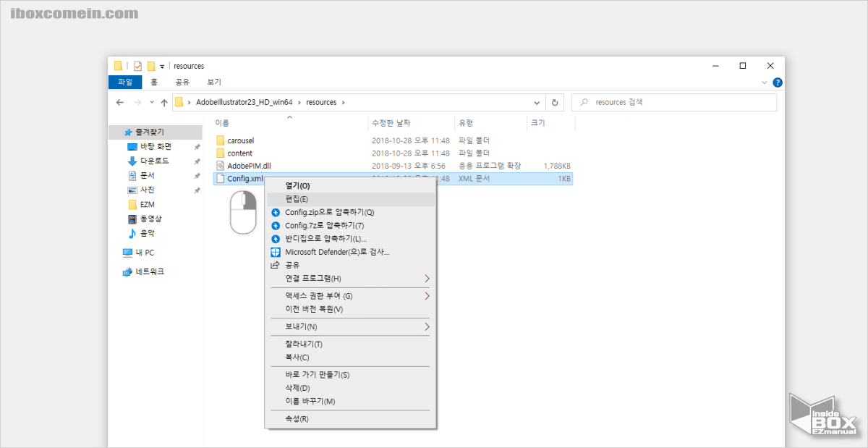
Task: Refresh the folder view with the refresh icon
Action: [555, 102]
